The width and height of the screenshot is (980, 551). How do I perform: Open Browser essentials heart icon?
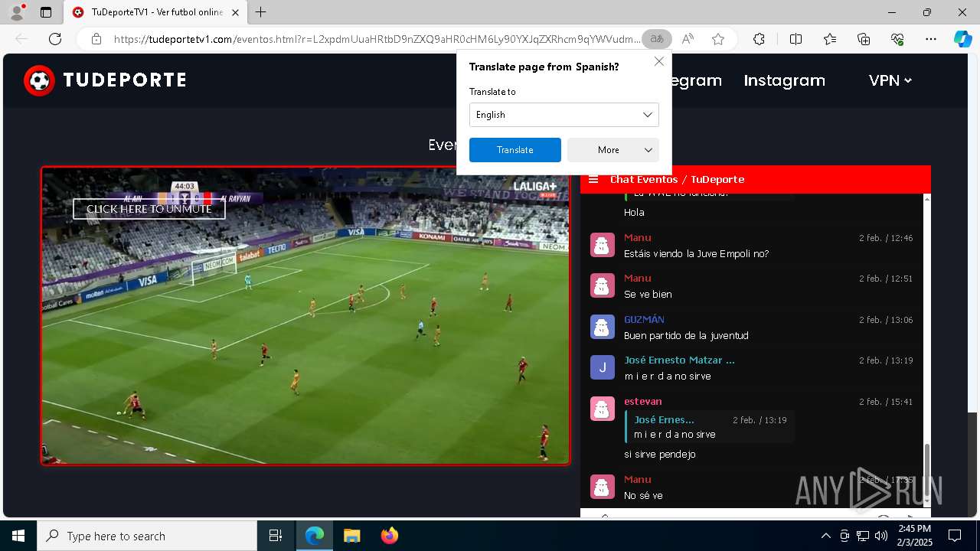[x=897, y=39]
